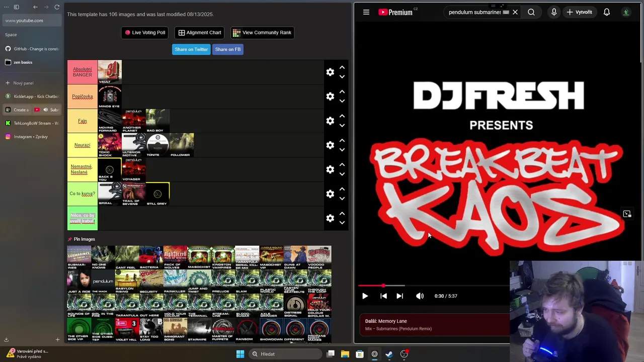Open Task View on taskbar
The image size is (644, 362).
tap(331, 354)
